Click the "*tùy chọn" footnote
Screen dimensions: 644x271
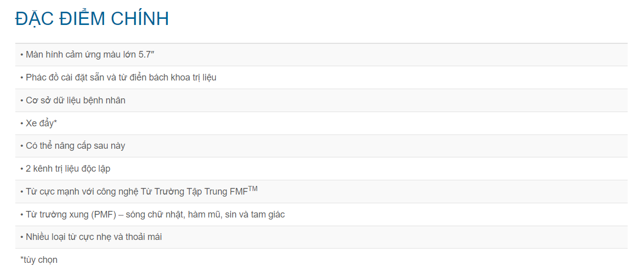(x=39, y=260)
